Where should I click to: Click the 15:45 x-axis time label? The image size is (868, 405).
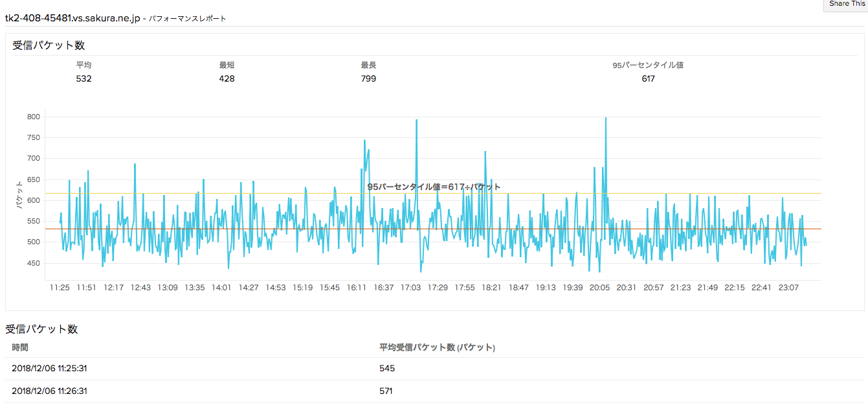329,288
